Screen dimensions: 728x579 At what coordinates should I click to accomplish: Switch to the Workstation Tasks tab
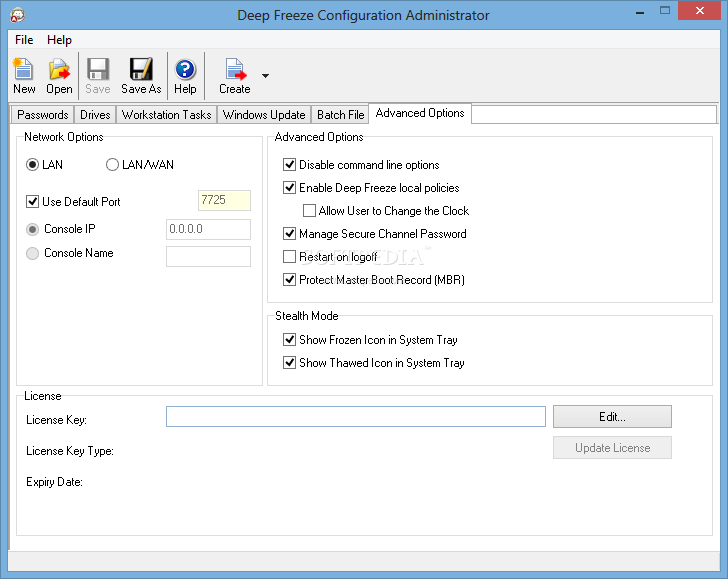coord(166,115)
